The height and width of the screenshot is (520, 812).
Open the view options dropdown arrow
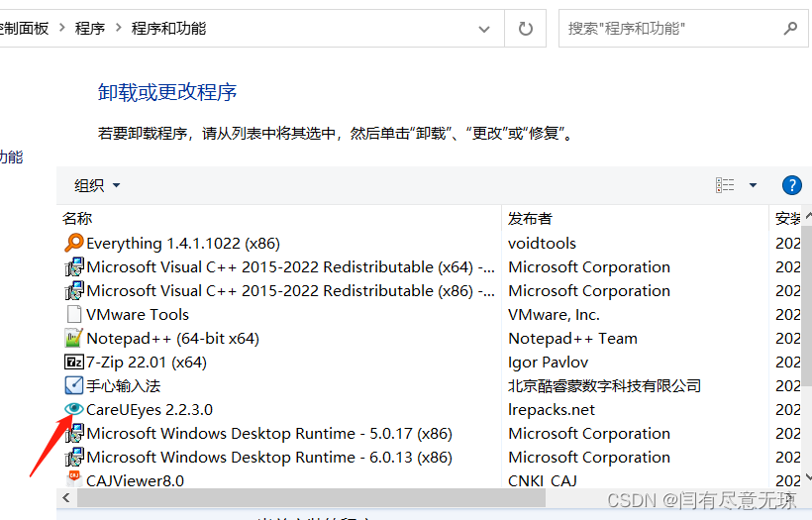click(x=753, y=185)
